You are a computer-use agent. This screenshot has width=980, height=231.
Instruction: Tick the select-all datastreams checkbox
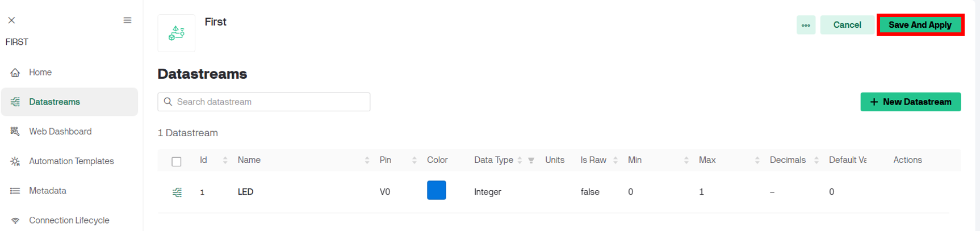177,162
